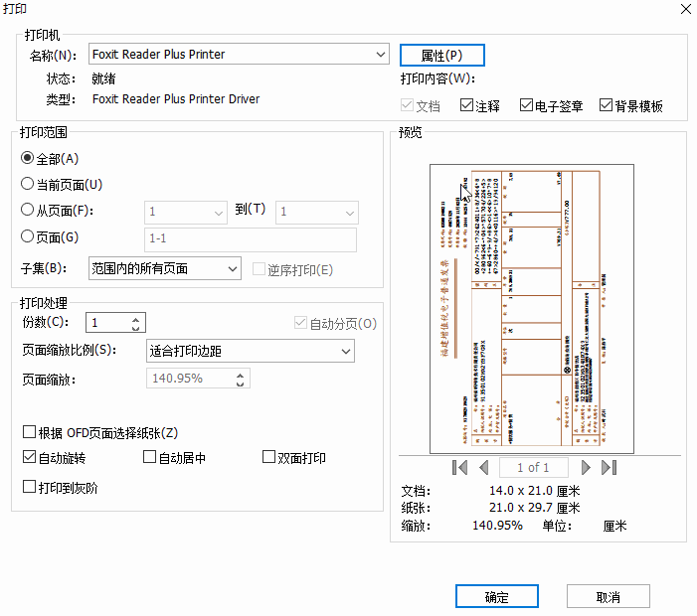Uncheck the 注释 checkbox
This screenshot has height=616, width=697.
click(x=467, y=105)
